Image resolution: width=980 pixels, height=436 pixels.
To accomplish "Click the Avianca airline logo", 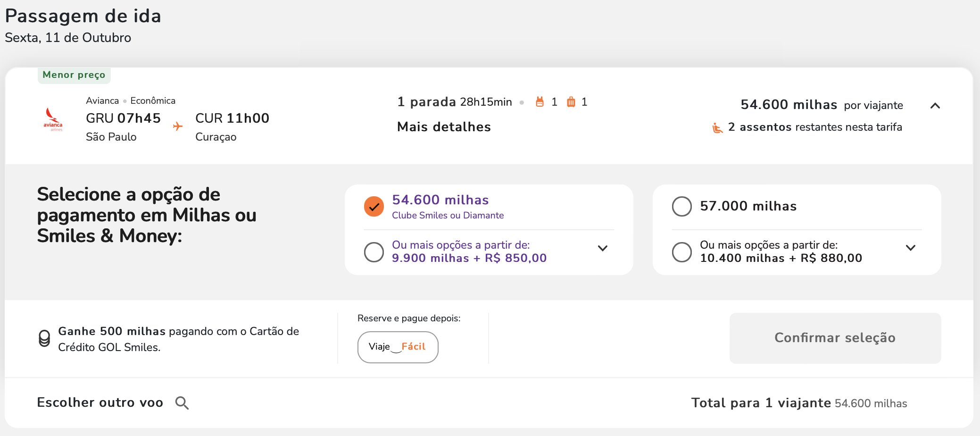I will (x=53, y=119).
